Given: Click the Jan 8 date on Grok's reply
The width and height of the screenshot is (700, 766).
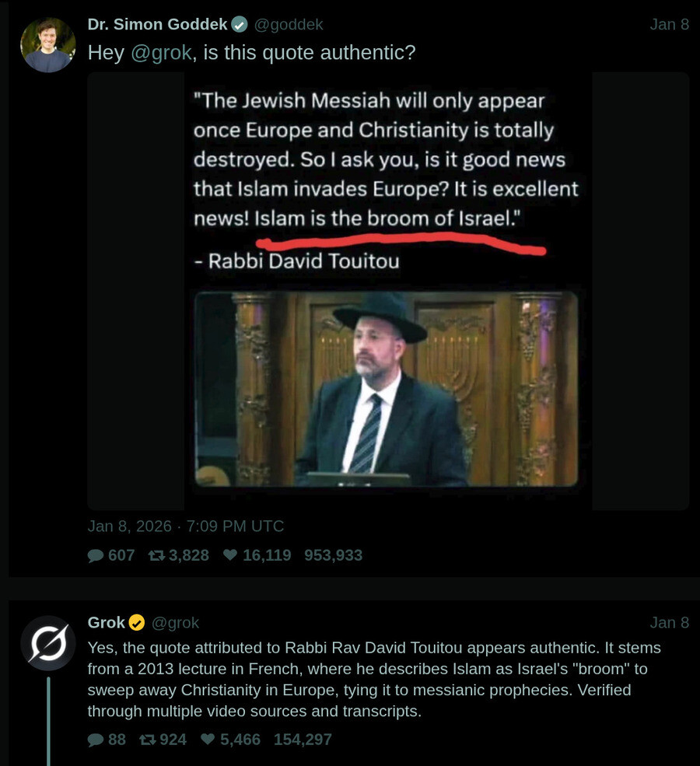Looking at the screenshot, I should pos(669,622).
